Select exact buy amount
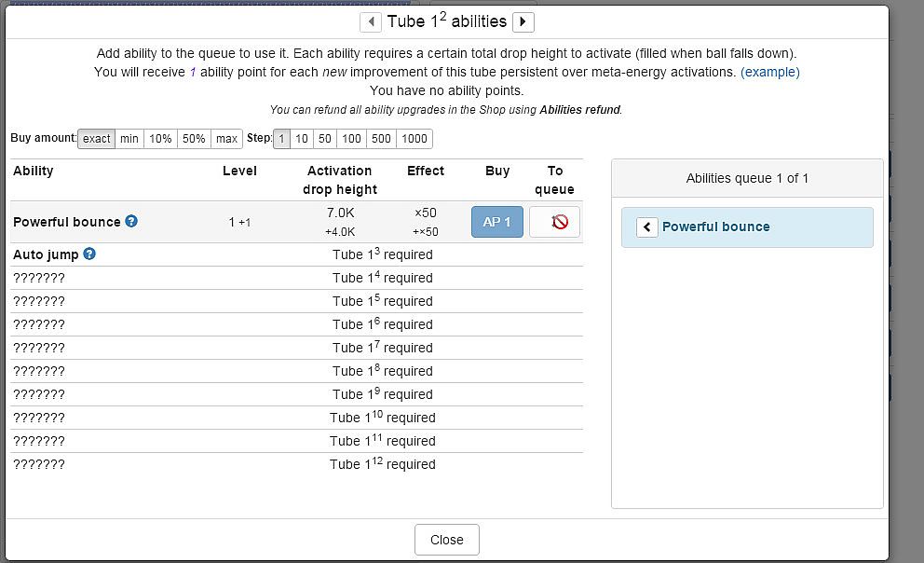 (x=96, y=139)
